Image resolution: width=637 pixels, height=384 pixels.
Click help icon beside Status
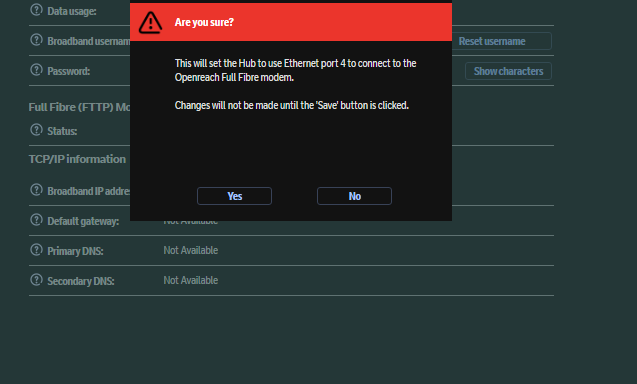click(36, 130)
